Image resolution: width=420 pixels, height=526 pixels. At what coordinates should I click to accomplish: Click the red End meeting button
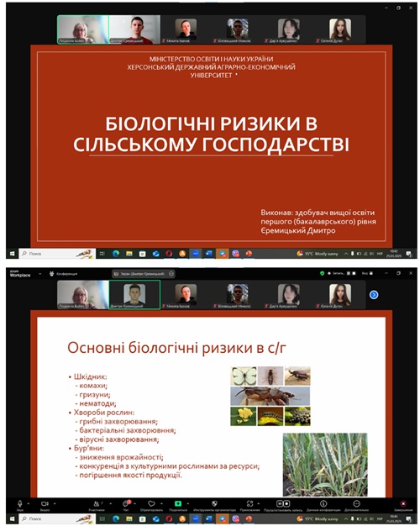tap(403, 503)
